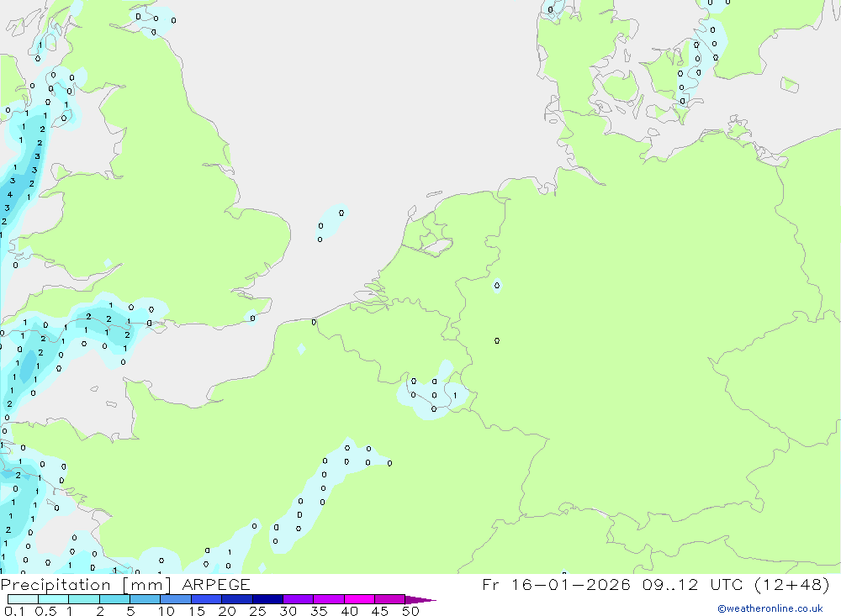Select the 5–10 mm legend color swatch

pos(145,599)
